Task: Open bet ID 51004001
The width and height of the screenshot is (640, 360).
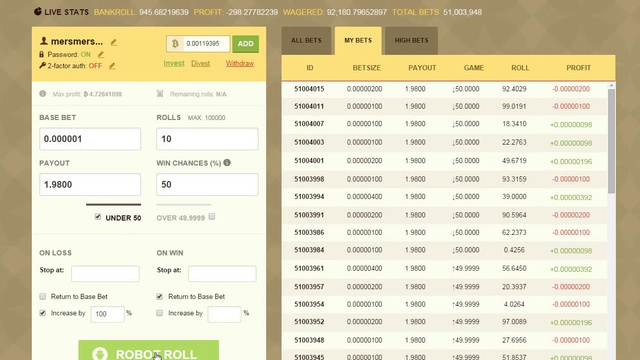Action: (309, 160)
